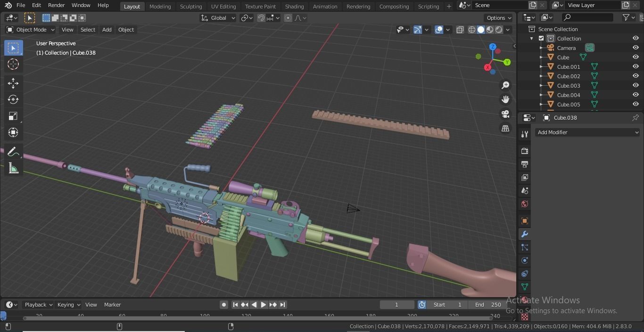The height and width of the screenshot is (332, 644).
Task: Switch to Shading workspace tab
Action: [294, 6]
